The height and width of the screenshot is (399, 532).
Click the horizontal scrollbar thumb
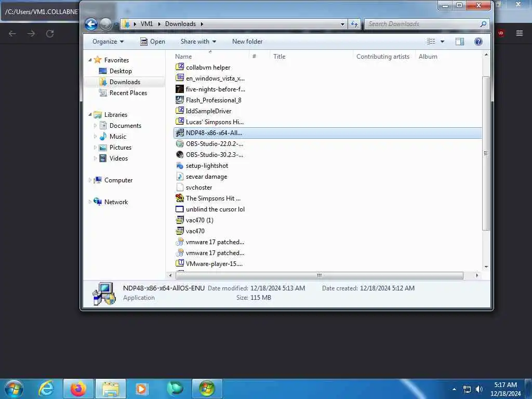pos(319,275)
